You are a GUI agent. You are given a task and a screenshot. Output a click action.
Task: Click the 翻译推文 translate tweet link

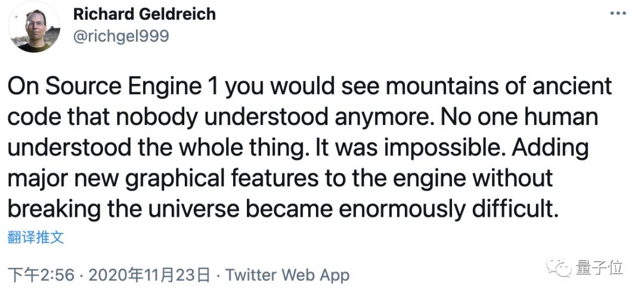pos(36,238)
